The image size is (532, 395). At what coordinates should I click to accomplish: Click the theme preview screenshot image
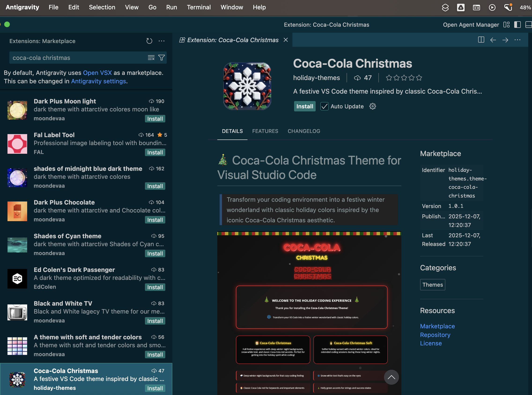(x=309, y=313)
